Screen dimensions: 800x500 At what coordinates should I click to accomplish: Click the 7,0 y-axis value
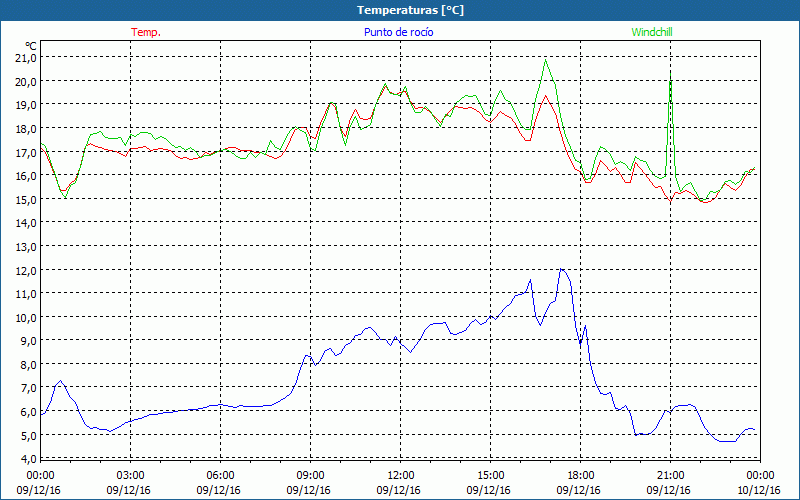coord(29,388)
